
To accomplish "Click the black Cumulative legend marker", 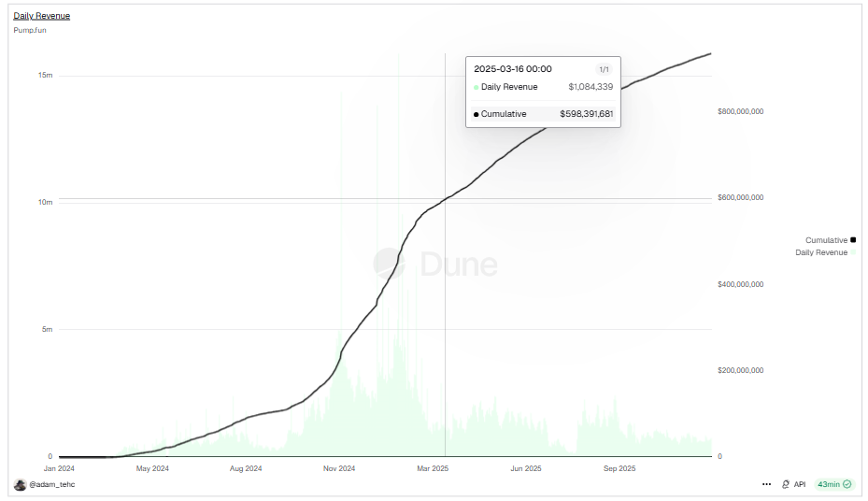I will (x=853, y=240).
